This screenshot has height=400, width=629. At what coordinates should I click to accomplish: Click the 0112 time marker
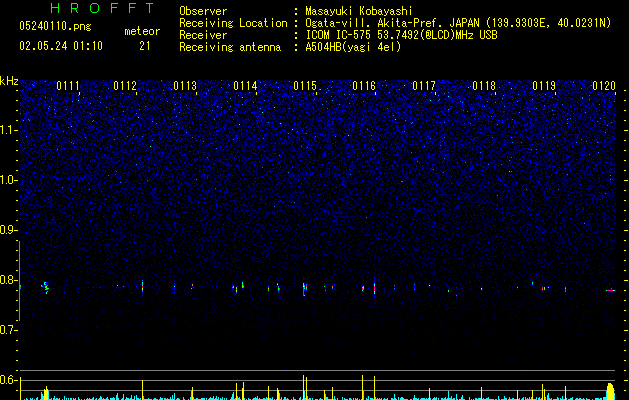pos(125,86)
